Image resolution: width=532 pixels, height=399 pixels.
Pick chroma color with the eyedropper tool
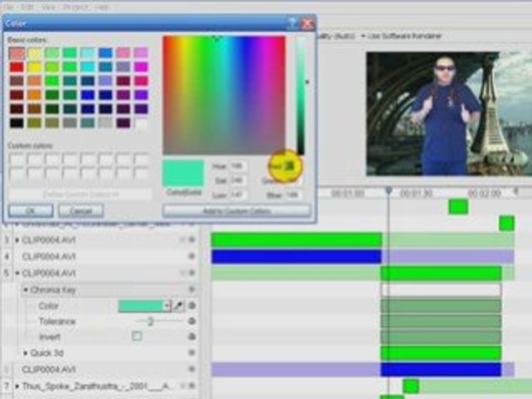[178, 306]
